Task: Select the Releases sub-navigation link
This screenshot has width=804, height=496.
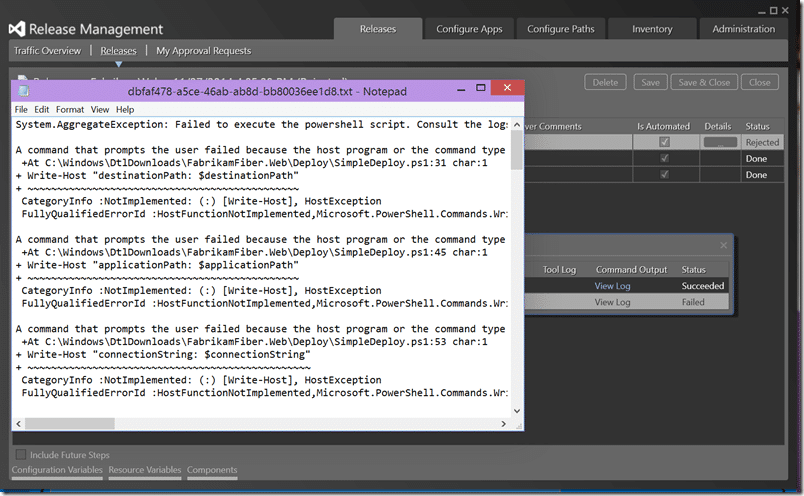Action: pyautogui.click(x=118, y=51)
